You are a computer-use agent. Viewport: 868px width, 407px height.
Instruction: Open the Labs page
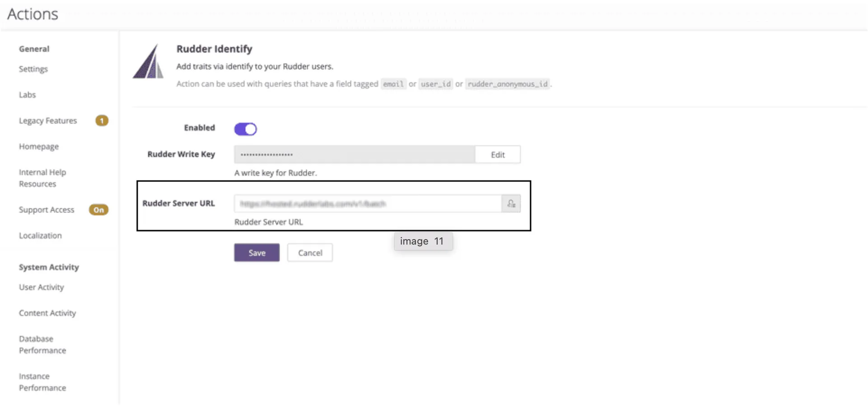27,95
